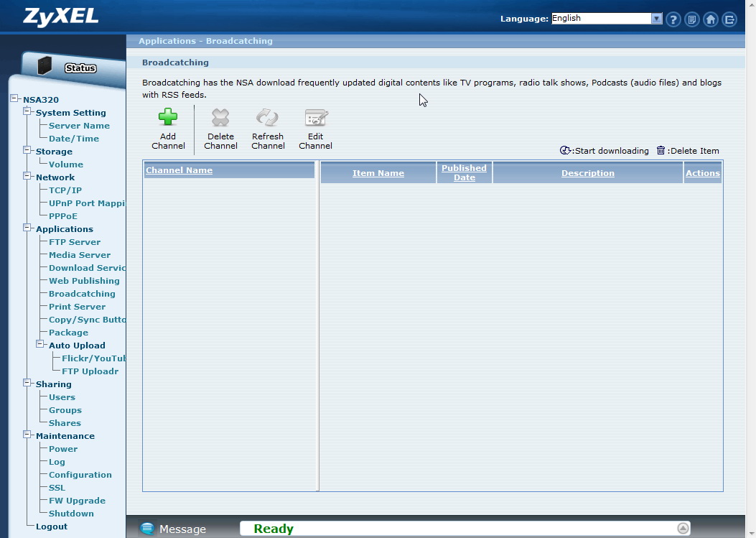Open Package page

(x=68, y=333)
